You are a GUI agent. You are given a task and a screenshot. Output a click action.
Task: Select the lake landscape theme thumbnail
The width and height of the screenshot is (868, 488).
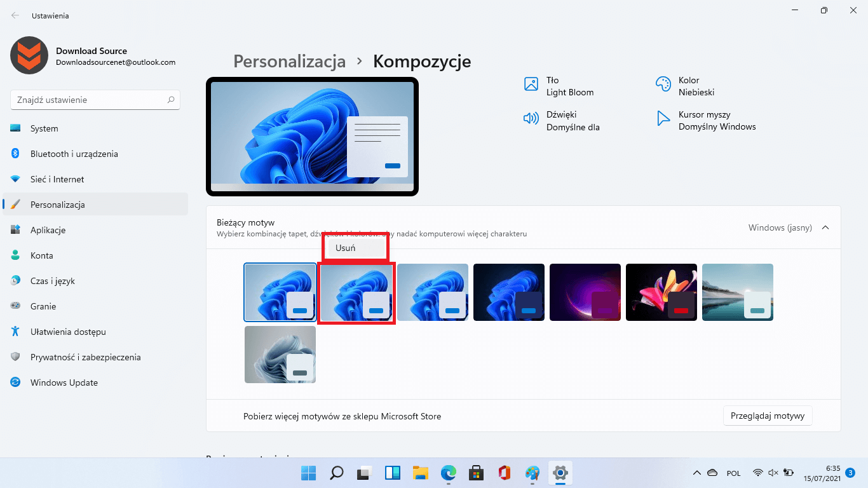(x=738, y=292)
